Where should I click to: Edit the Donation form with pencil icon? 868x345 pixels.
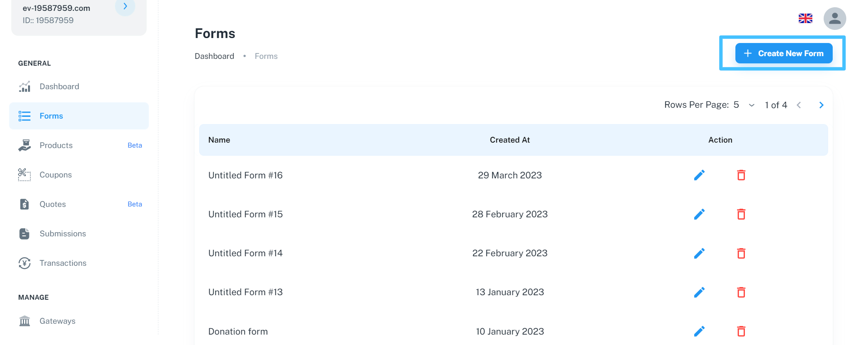pos(699,331)
